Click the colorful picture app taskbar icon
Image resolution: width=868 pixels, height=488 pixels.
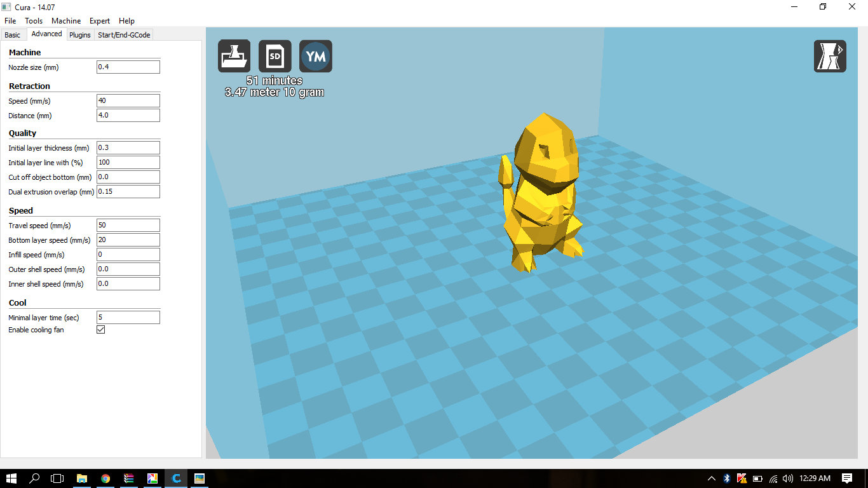(x=153, y=478)
